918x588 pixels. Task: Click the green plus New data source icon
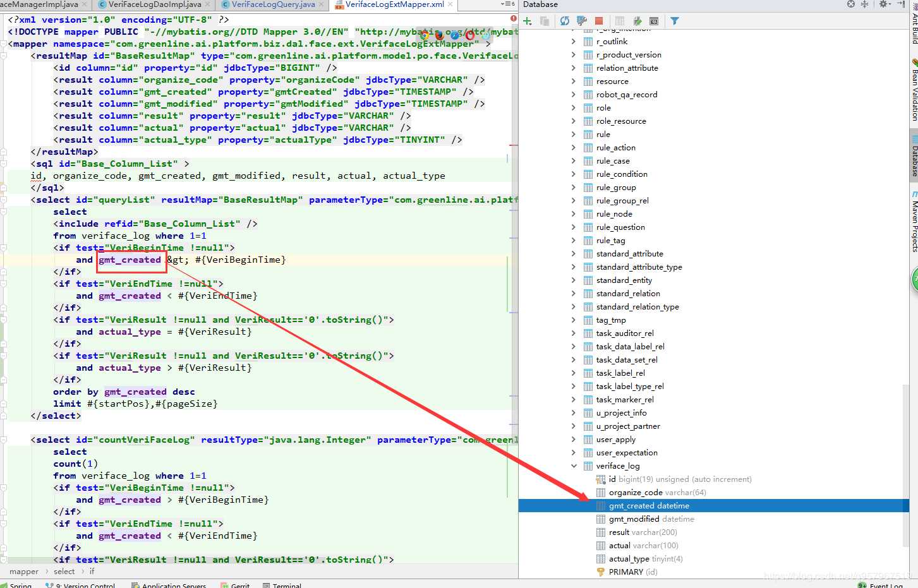tap(528, 21)
